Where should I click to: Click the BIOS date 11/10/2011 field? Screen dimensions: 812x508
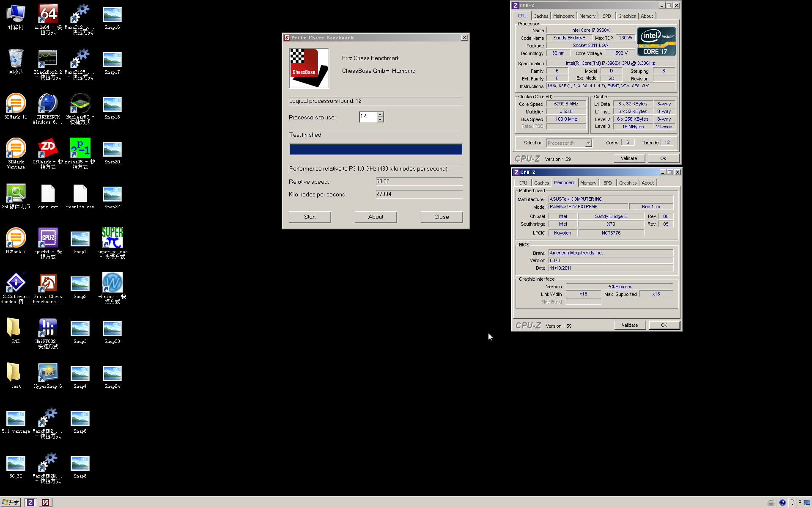pyautogui.click(x=611, y=268)
